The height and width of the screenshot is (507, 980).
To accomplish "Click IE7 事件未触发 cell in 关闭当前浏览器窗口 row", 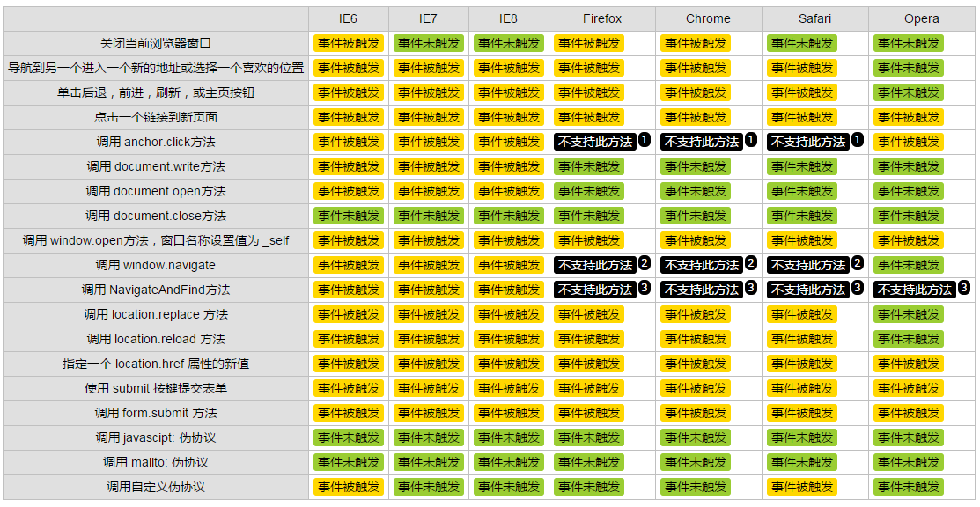I will 428,43.
